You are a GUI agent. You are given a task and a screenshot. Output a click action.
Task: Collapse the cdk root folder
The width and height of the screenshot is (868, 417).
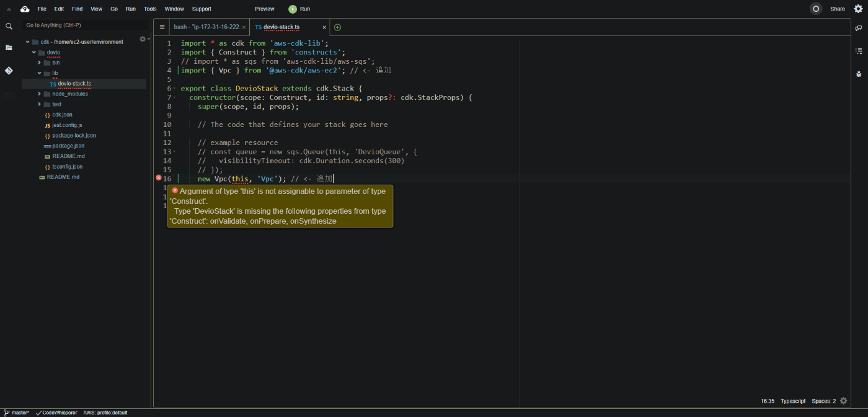coord(28,42)
